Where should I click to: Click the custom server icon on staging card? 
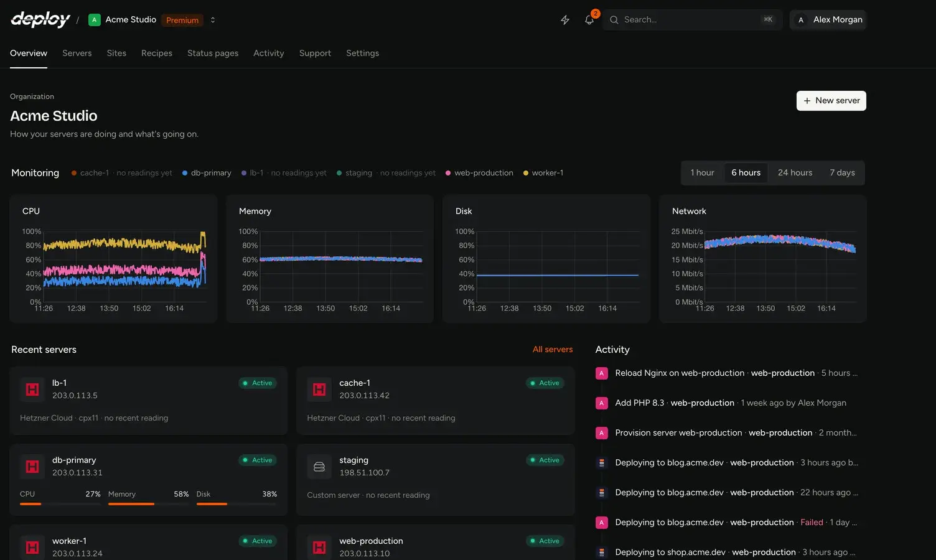click(319, 467)
